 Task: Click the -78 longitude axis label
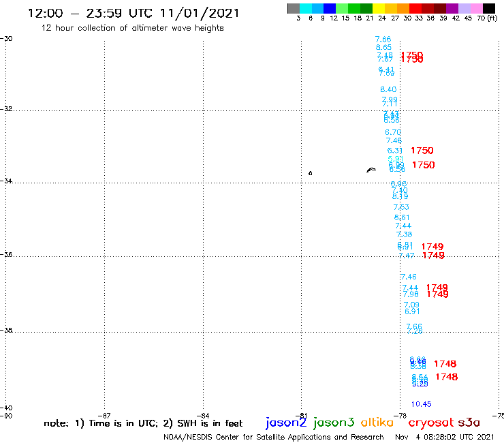pos(400,416)
